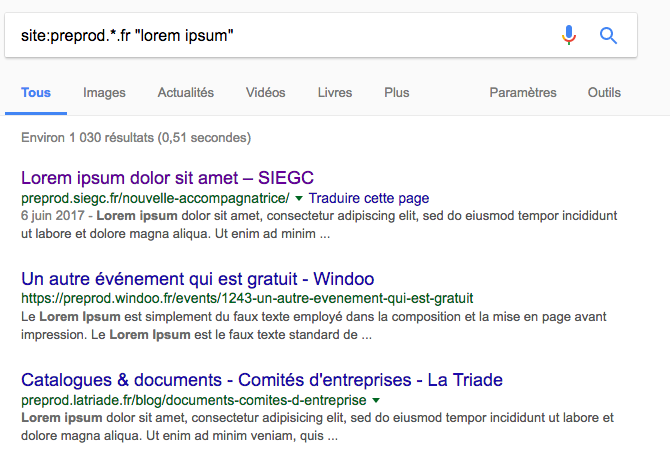Switch to the Images tab
Viewport: 670px width, 459px height.
click(104, 92)
